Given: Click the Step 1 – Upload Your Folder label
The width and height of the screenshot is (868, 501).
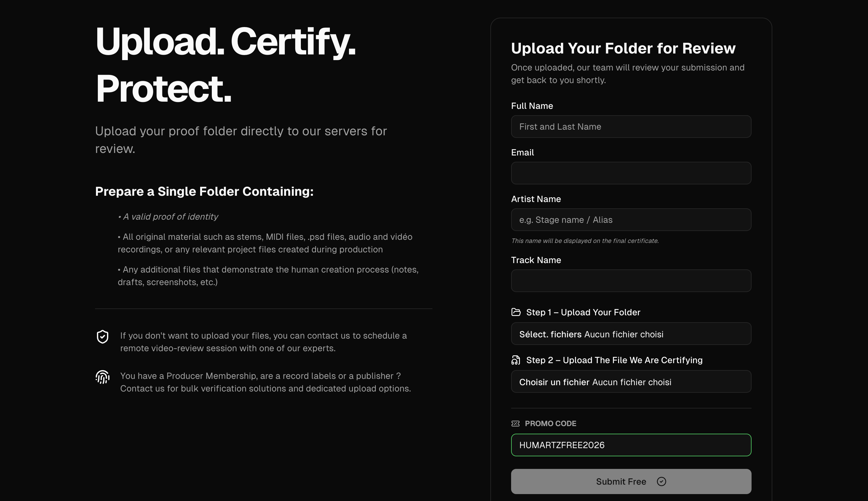Looking at the screenshot, I should 583,312.
